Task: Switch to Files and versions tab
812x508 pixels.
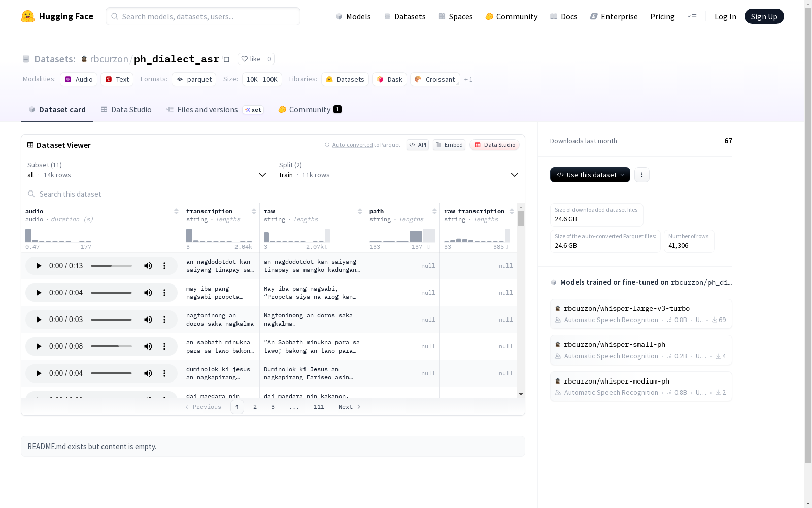Action: (x=215, y=110)
